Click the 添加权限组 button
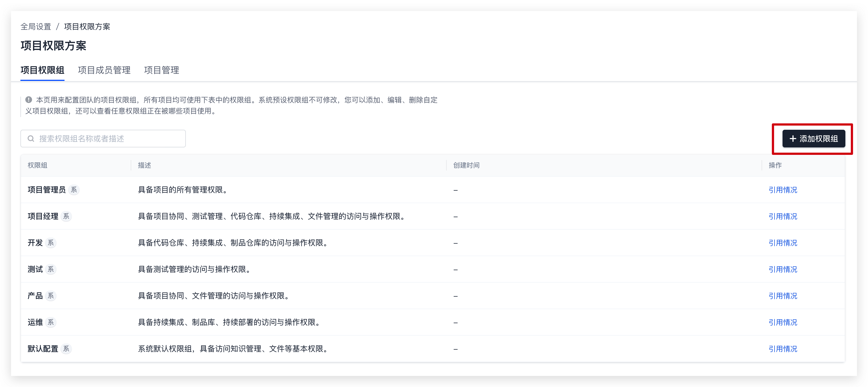The width and height of the screenshot is (868, 387). tap(813, 139)
